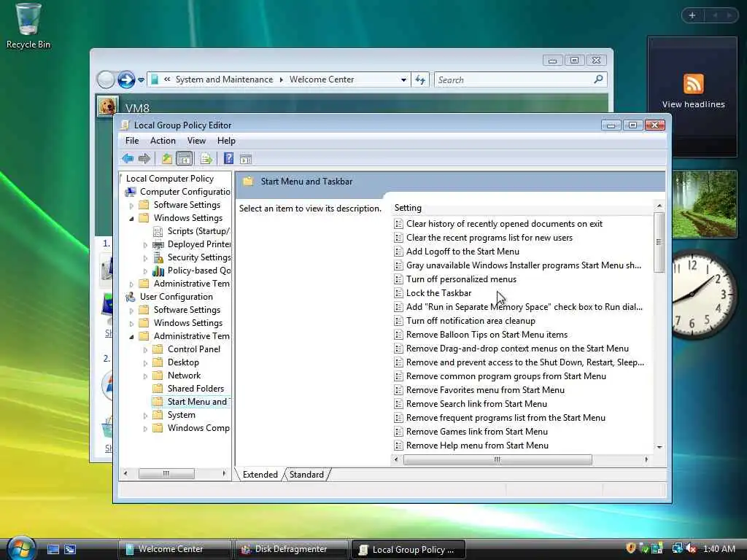747x560 pixels.
Task: Open the File menu
Action: [132, 141]
